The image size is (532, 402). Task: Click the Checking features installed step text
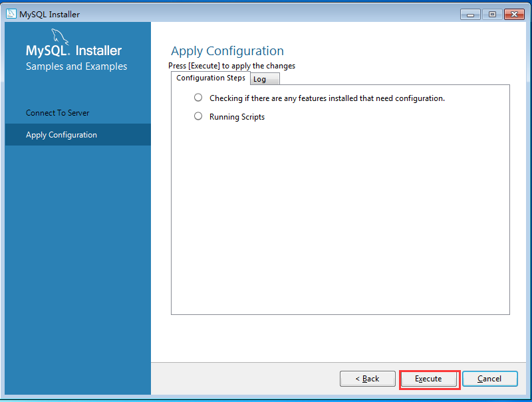[327, 98]
